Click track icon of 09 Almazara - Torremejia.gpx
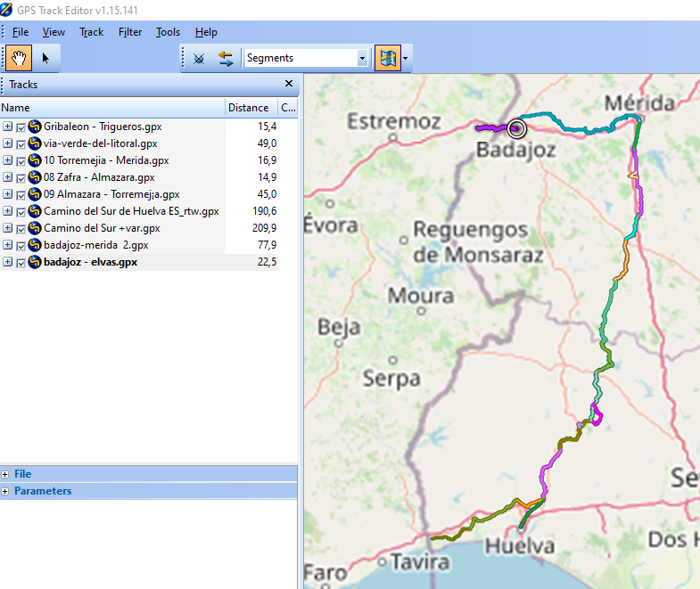The image size is (700, 589). point(35,194)
